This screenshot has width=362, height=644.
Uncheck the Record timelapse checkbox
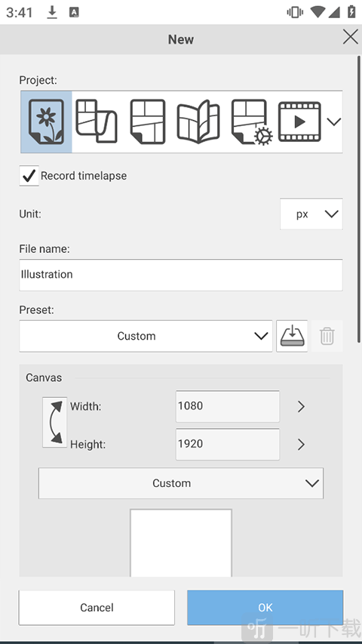[x=29, y=176]
